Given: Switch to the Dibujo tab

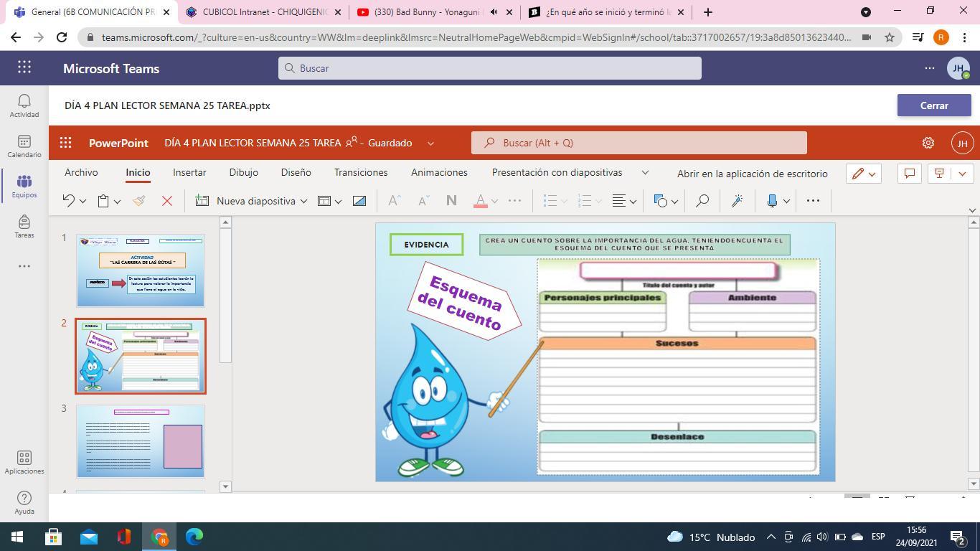Looking at the screenshot, I should [244, 173].
